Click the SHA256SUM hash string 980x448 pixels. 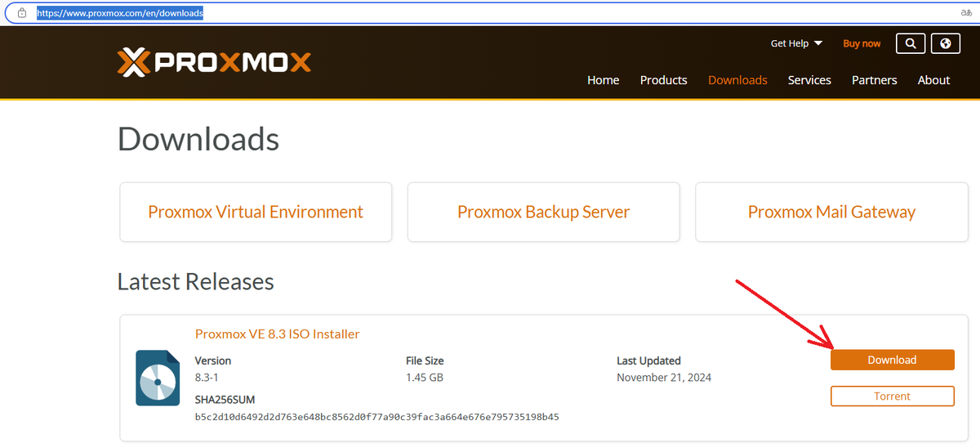[376, 417]
